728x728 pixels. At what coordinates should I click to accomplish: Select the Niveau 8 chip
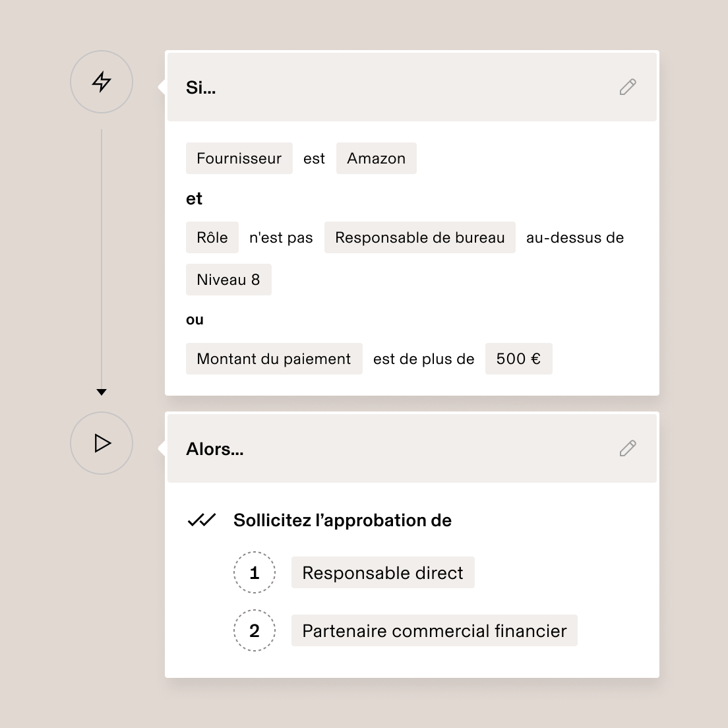228,280
